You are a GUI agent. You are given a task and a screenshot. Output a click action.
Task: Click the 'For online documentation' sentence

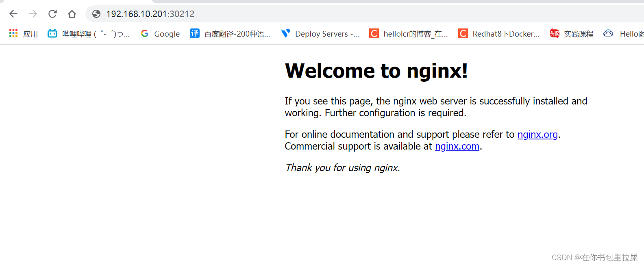pyautogui.click(x=423, y=135)
